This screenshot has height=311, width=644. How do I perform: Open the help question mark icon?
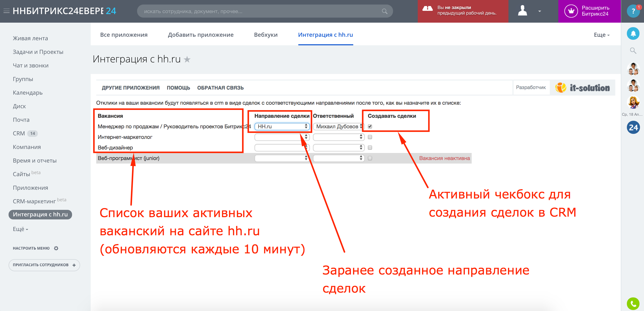click(x=633, y=11)
